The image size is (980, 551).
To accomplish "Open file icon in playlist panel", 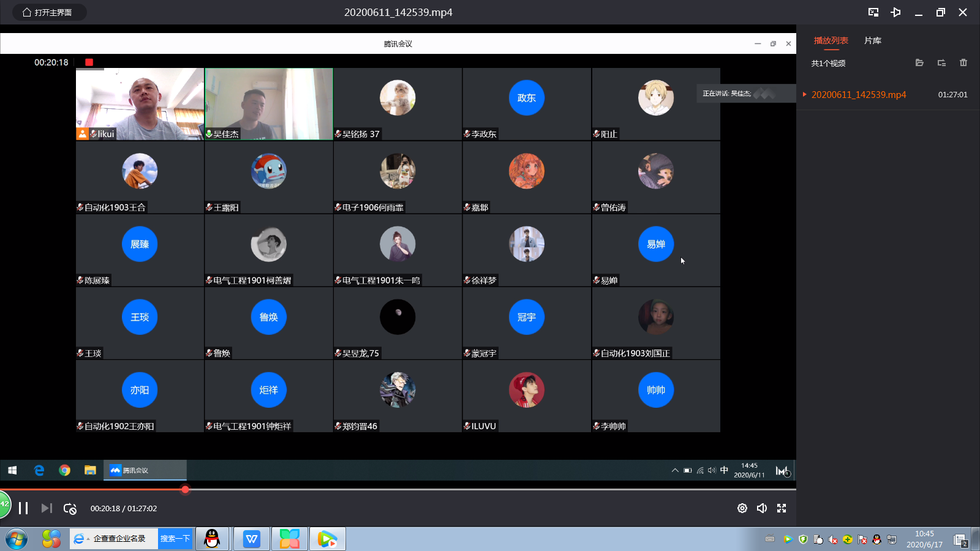I will [919, 62].
